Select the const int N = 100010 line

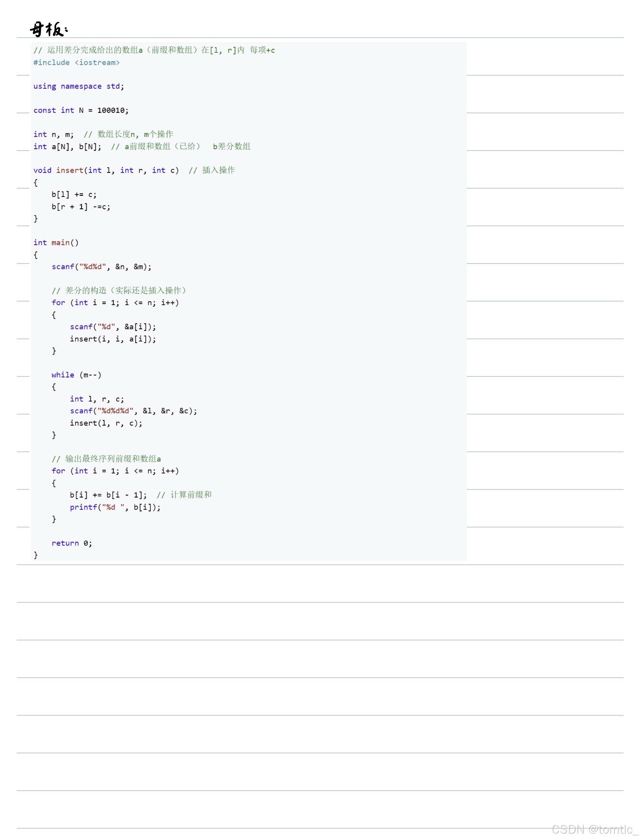coord(80,110)
